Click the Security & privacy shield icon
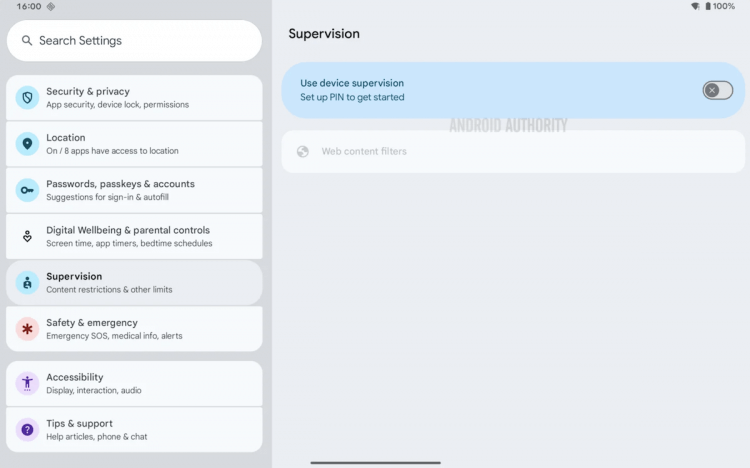 (x=27, y=98)
